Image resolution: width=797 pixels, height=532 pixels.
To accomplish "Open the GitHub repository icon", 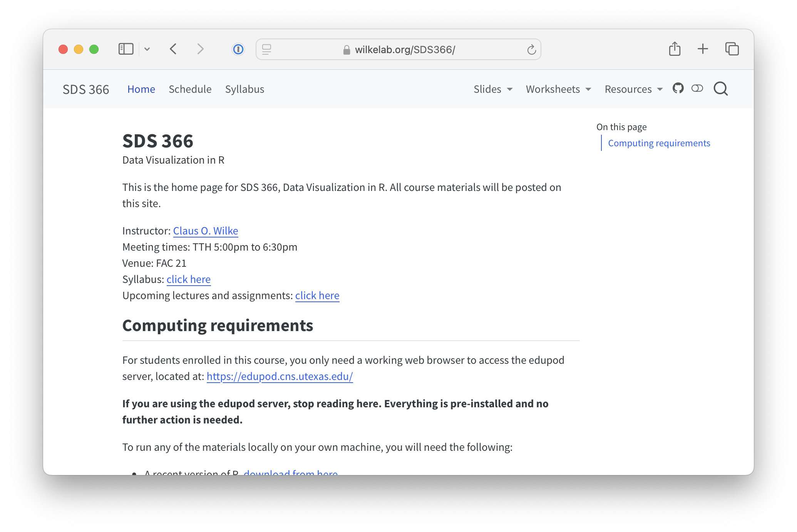I will pyautogui.click(x=678, y=88).
